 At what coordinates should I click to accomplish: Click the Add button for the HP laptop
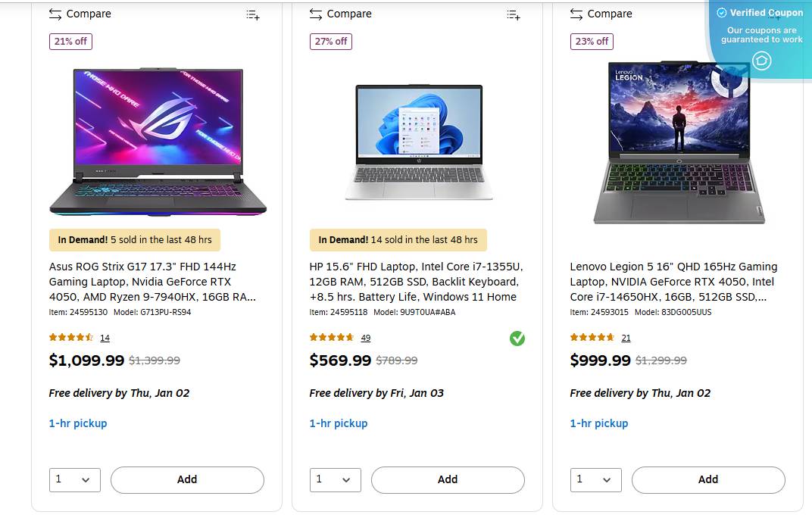point(447,479)
